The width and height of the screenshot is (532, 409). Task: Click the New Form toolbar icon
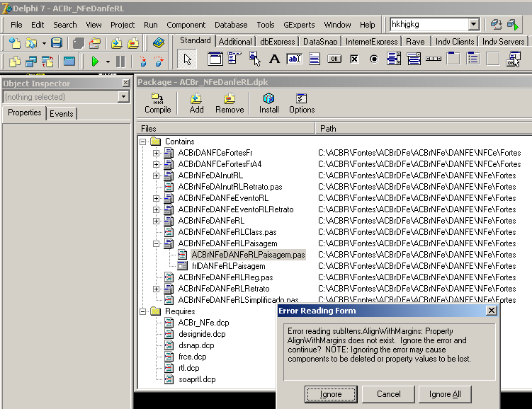coord(69,62)
